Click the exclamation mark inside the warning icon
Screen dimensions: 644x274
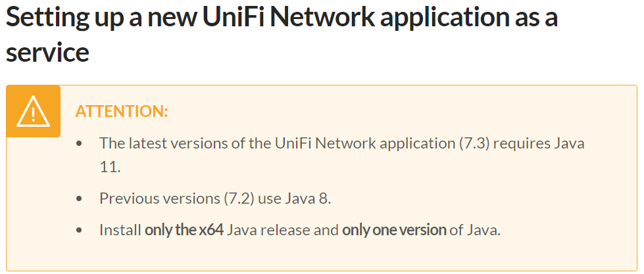(x=34, y=113)
